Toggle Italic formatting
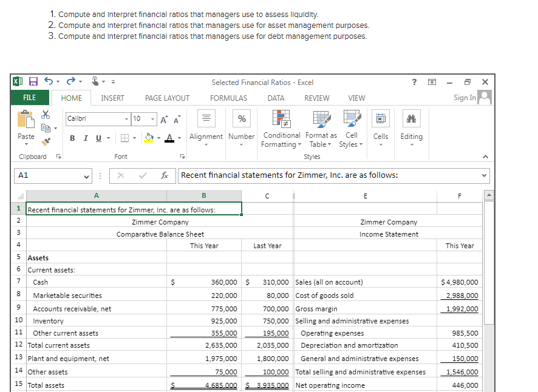Screen dimensions: 538x392 [86, 138]
